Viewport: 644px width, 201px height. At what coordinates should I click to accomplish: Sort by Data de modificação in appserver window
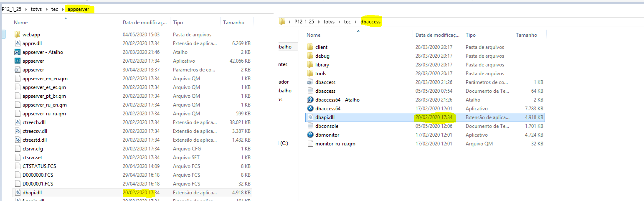[145, 22]
